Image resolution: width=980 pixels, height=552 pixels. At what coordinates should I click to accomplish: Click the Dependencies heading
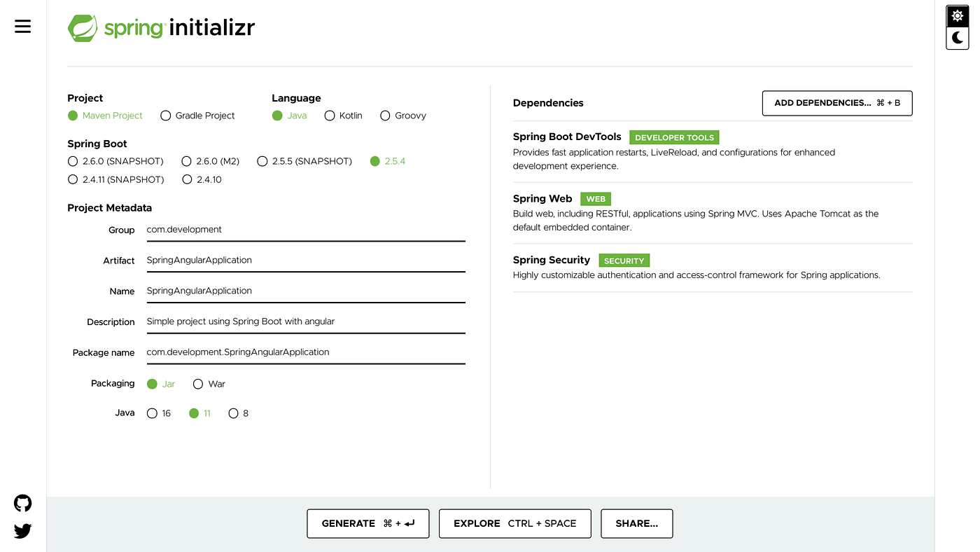pyautogui.click(x=548, y=103)
